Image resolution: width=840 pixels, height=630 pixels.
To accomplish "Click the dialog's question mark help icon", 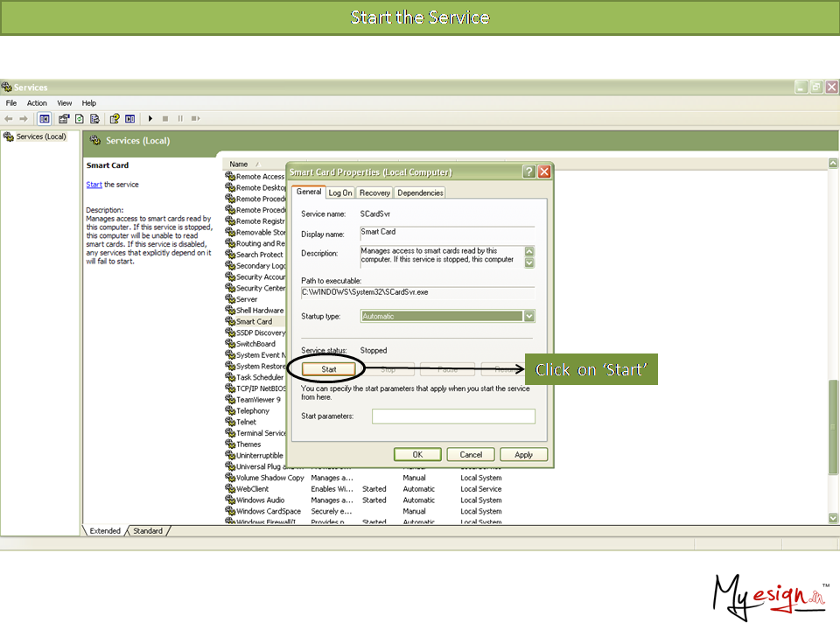I will pos(528,172).
